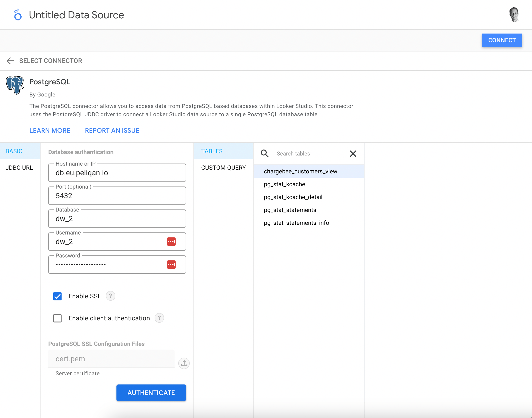The width and height of the screenshot is (532, 418).
Task: Click the Looker Studio logo icon
Action: (x=18, y=15)
